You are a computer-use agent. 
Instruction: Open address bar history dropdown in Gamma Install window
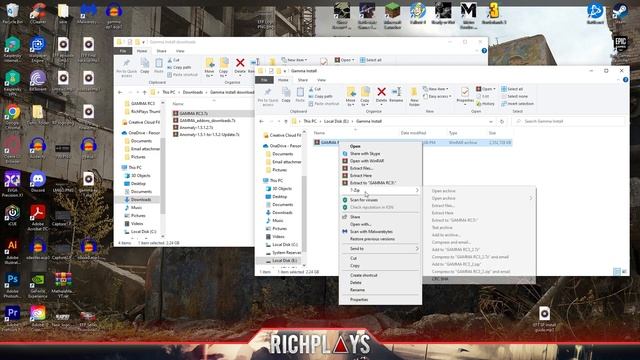pyautogui.click(x=491, y=121)
